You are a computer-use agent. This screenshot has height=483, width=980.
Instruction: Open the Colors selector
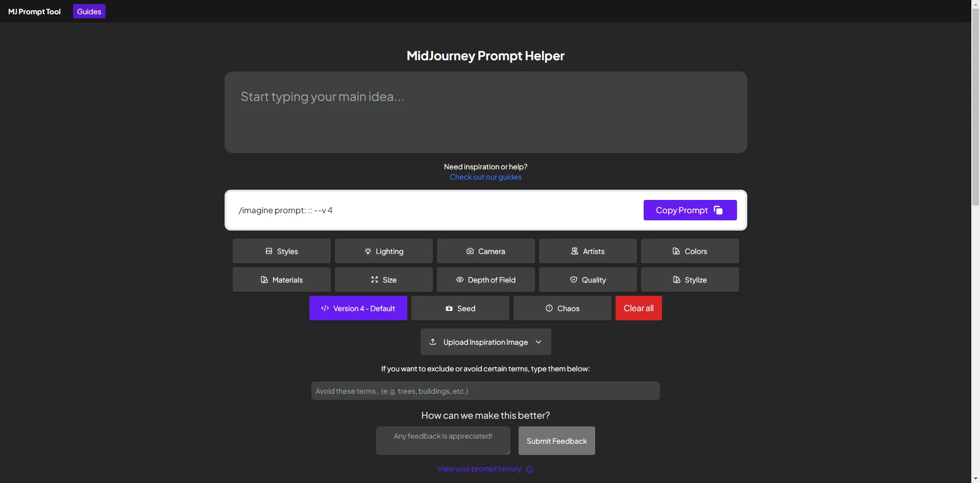click(x=690, y=251)
